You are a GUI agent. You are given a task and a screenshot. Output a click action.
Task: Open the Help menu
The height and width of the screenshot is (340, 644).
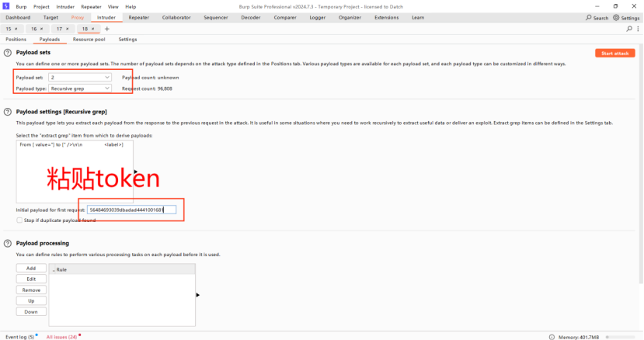[x=131, y=6]
